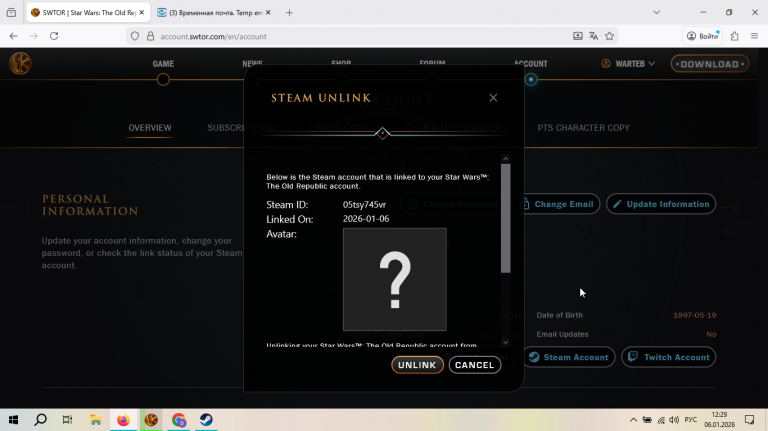Click the DOWNLOAD button

click(x=710, y=64)
